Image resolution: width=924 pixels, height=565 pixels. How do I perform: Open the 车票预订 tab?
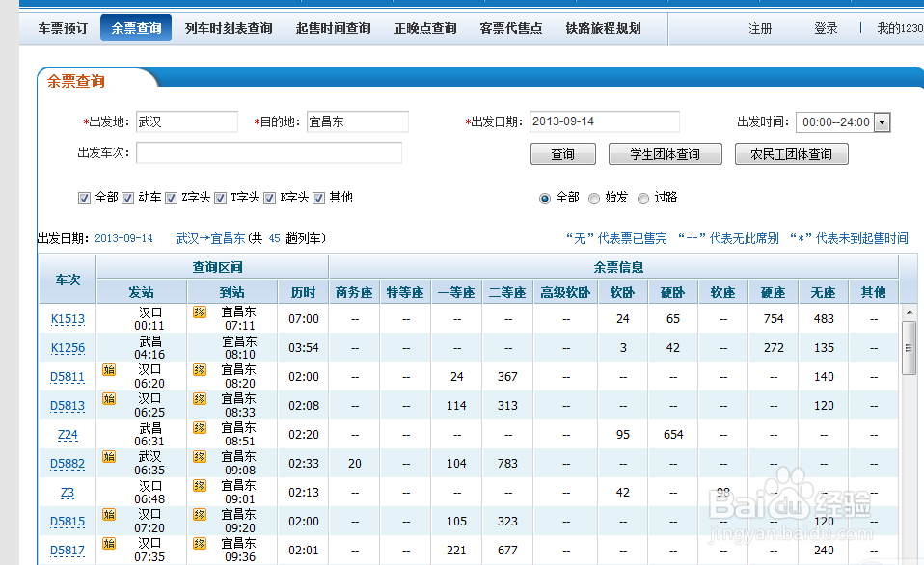[x=63, y=28]
